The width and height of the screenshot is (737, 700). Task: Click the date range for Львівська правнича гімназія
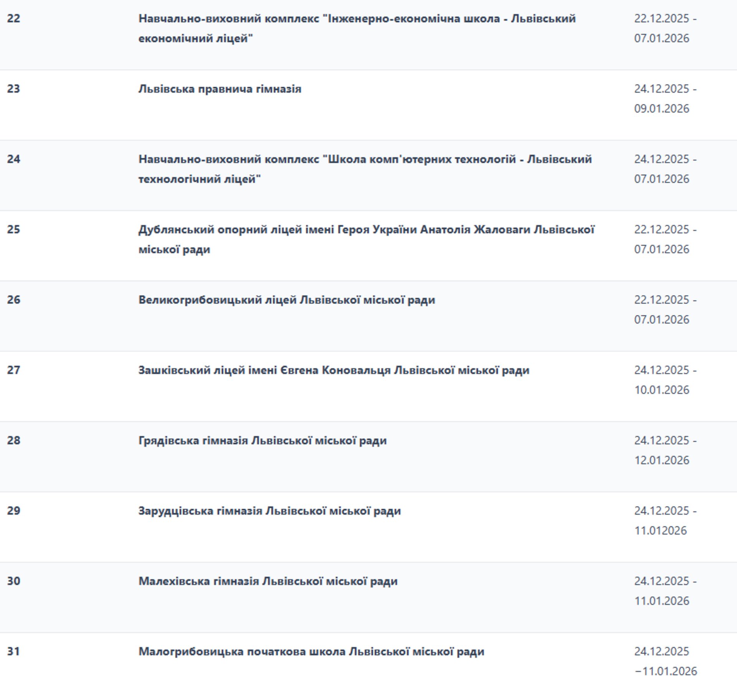coord(665,99)
